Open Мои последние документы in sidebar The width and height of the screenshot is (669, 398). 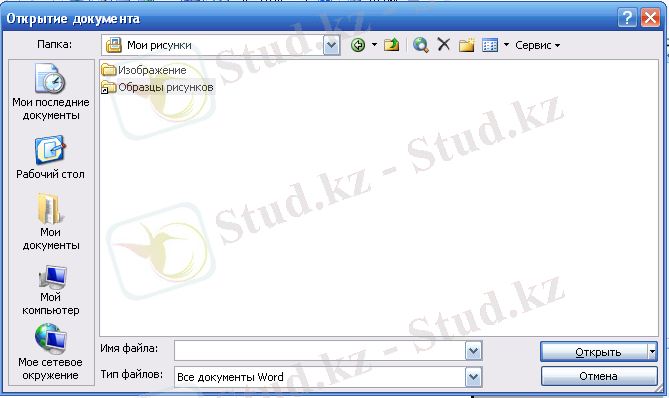[x=51, y=92]
